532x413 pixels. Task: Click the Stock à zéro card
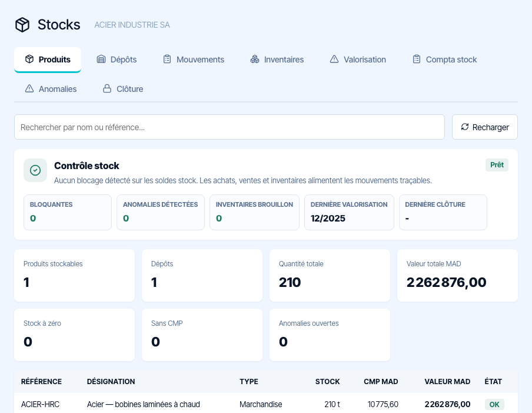[74, 335]
